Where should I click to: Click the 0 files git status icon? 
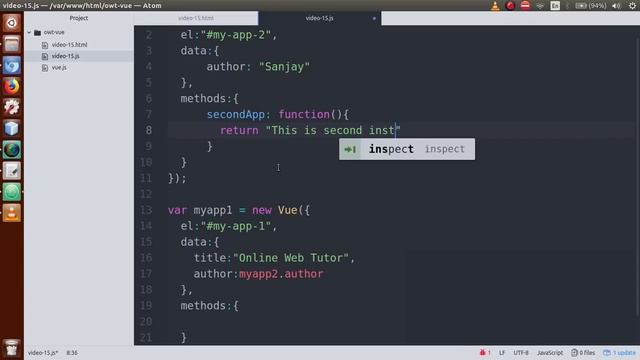tap(584, 353)
